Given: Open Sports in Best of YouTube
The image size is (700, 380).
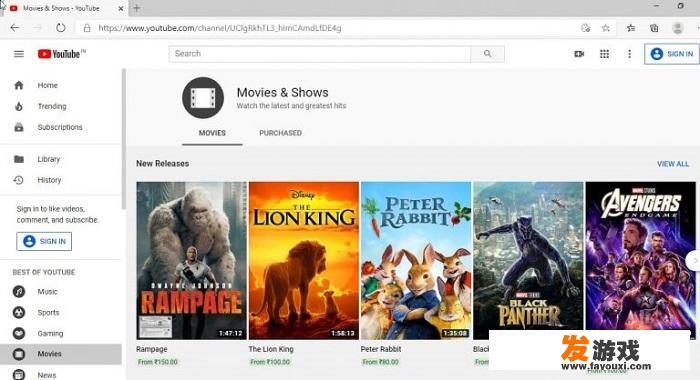Looking at the screenshot, I should [x=48, y=313].
